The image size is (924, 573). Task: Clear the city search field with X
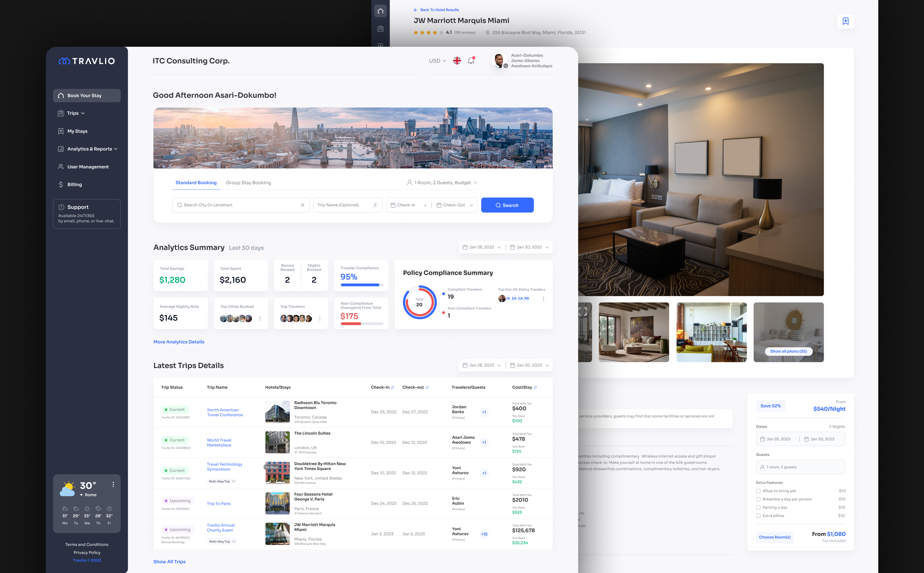pyautogui.click(x=302, y=205)
